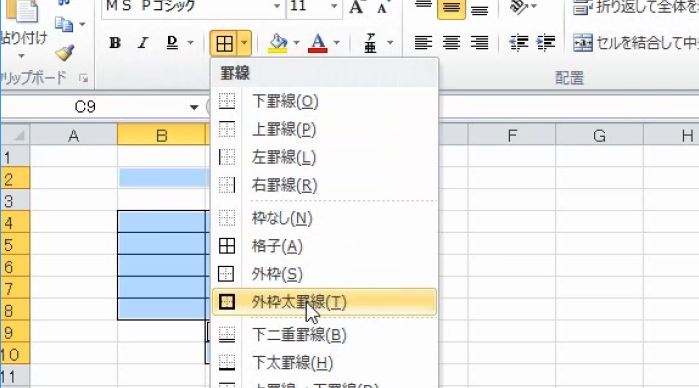
Task: Choose 右罫線(R) right border
Action: (325, 185)
